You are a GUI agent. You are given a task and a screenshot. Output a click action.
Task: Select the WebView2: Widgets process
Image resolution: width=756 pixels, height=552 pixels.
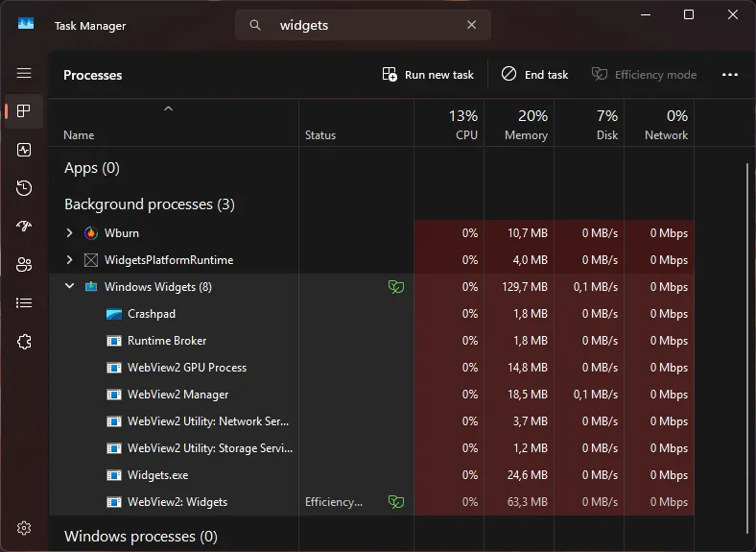pyautogui.click(x=371, y=502)
